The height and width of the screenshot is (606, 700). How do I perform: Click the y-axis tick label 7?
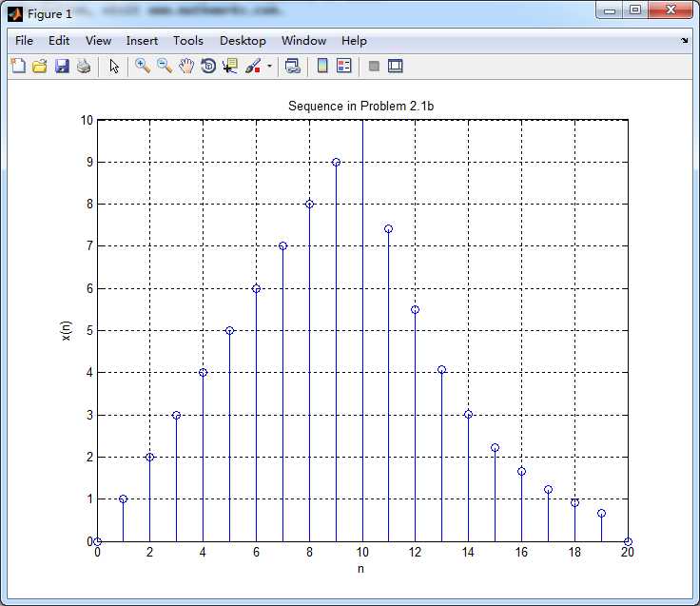point(89,246)
